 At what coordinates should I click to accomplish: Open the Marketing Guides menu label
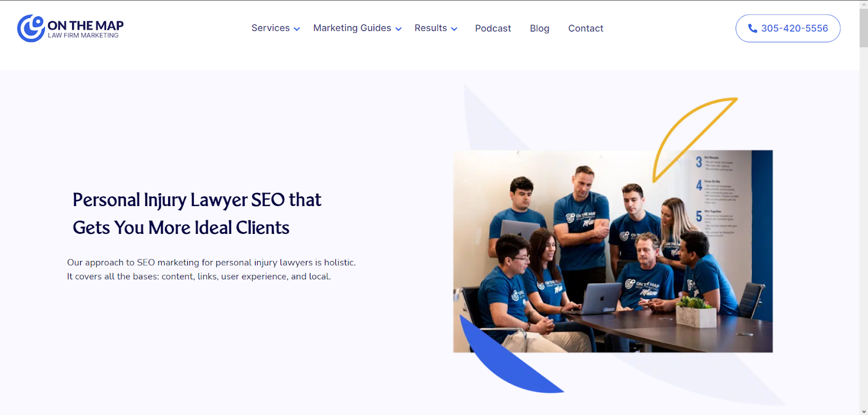[352, 28]
